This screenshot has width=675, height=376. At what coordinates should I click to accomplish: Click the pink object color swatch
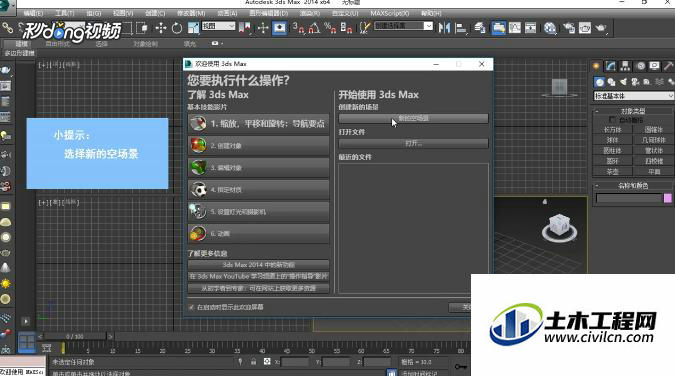(668, 198)
